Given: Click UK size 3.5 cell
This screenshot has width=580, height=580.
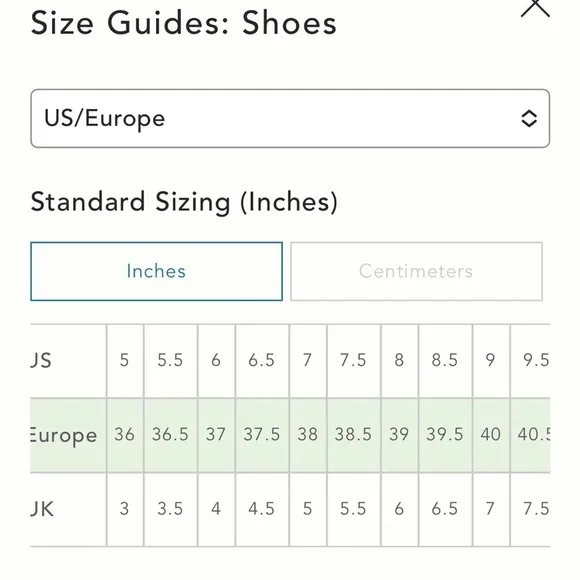Looking at the screenshot, I should click(171, 509).
